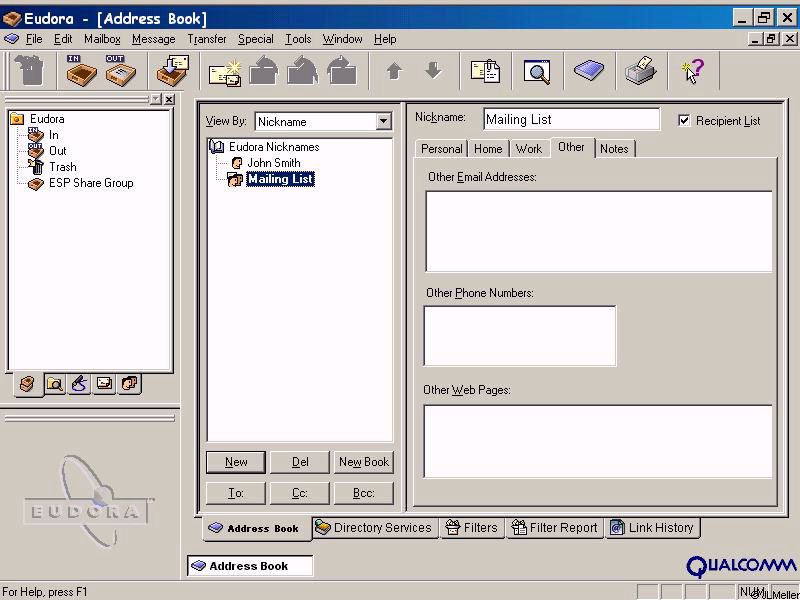Select the ESP Share Group mailbox
The image size is (800, 600).
91,183
